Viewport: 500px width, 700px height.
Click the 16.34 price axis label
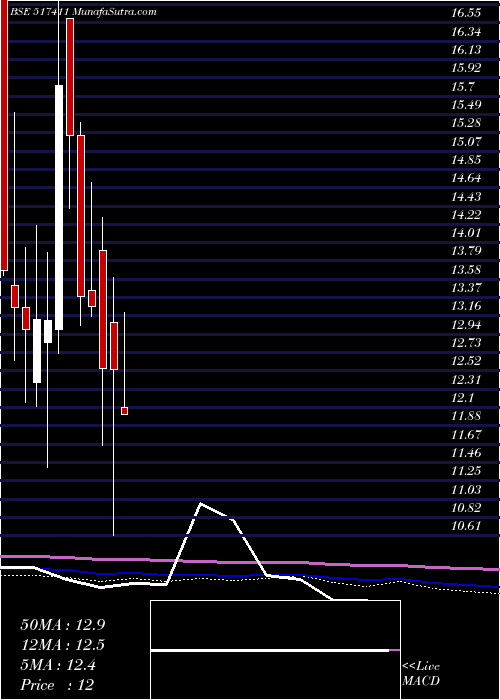coord(466,32)
